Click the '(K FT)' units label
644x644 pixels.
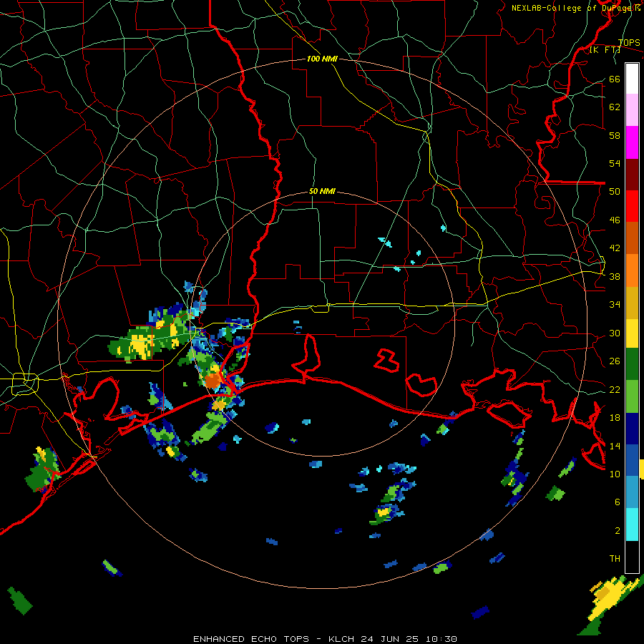[605, 49]
